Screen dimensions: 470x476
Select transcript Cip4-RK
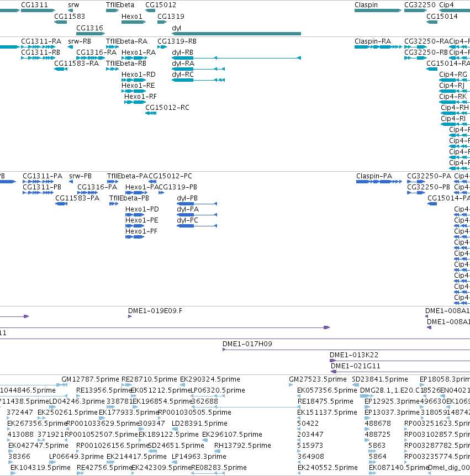pos(453,97)
